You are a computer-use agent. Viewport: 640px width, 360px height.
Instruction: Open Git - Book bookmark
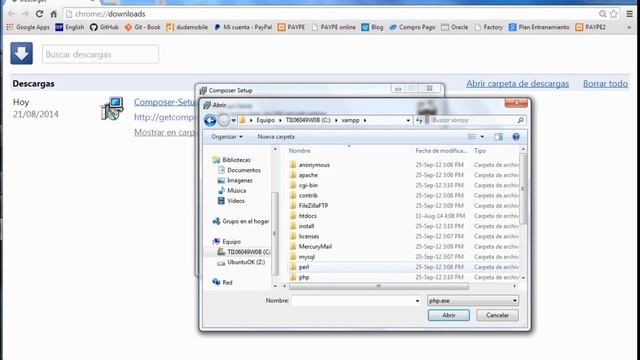coord(142,27)
